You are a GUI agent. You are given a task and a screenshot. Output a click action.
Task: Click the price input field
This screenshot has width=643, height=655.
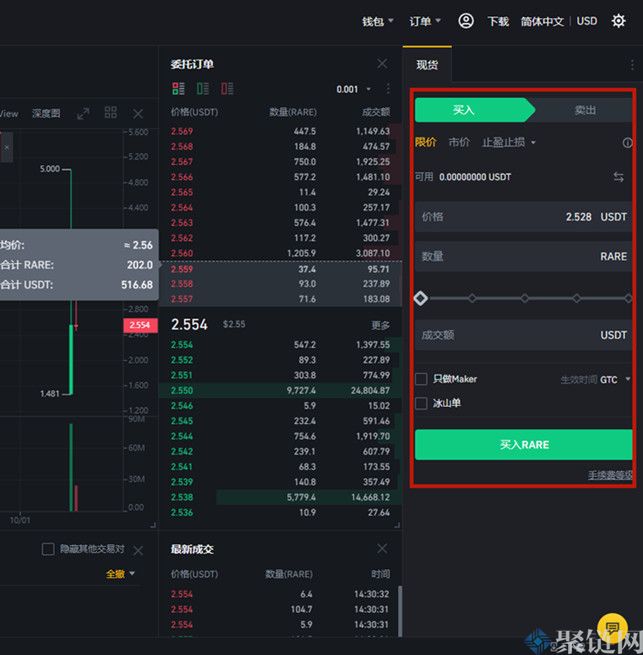tap(524, 217)
